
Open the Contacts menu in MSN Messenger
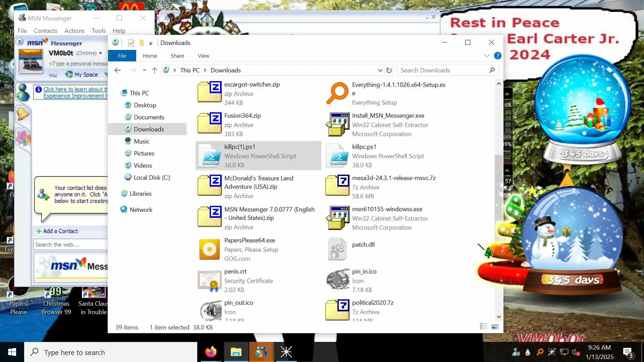pos(45,31)
